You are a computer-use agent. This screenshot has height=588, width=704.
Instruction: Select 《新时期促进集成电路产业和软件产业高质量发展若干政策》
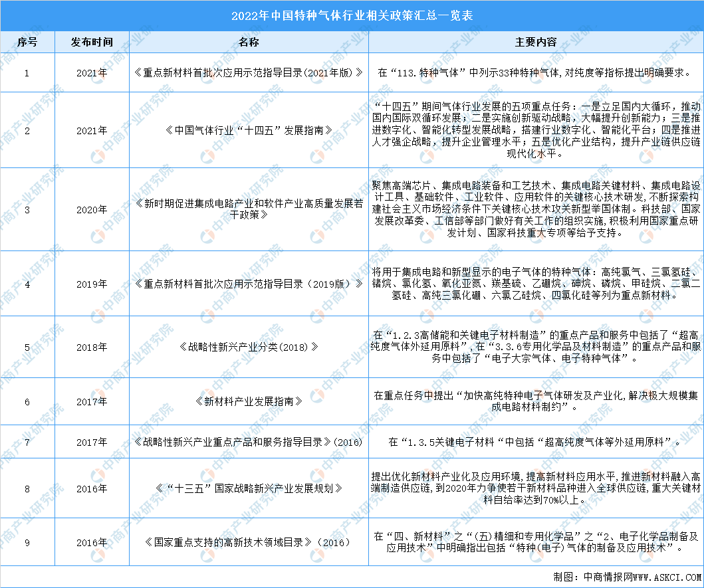(249, 209)
